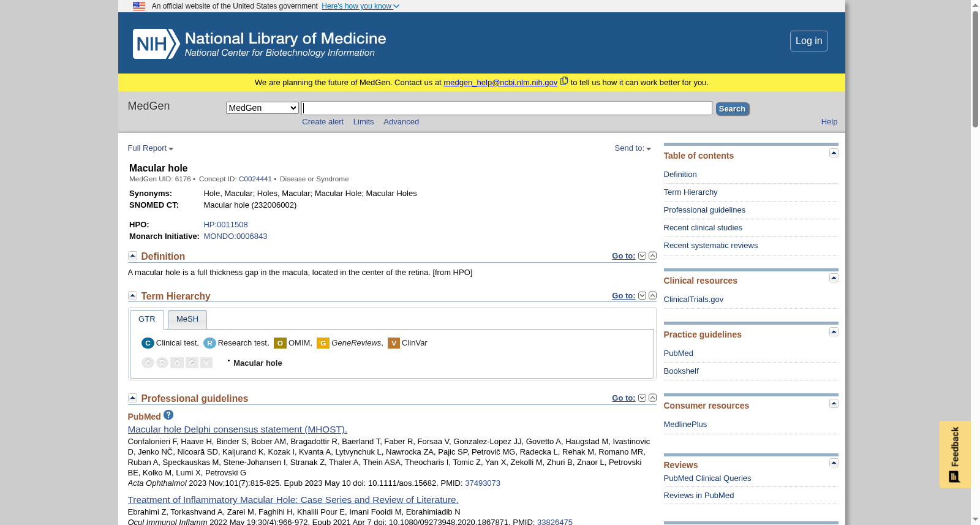980x525 pixels.
Task: Collapse the Practice guidelines panel
Action: tap(834, 331)
